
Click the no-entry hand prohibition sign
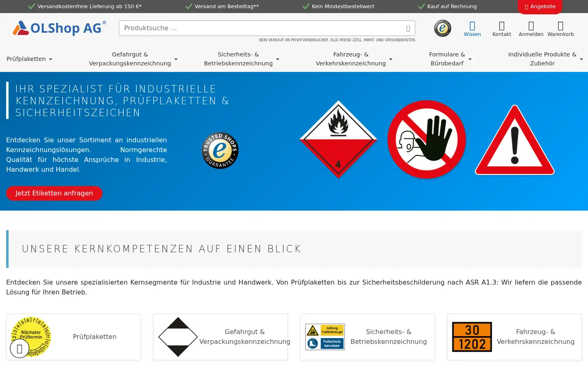tap(427, 139)
